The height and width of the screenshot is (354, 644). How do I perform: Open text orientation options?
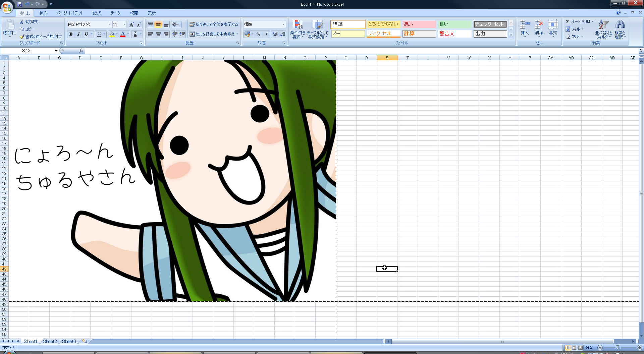click(x=176, y=24)
